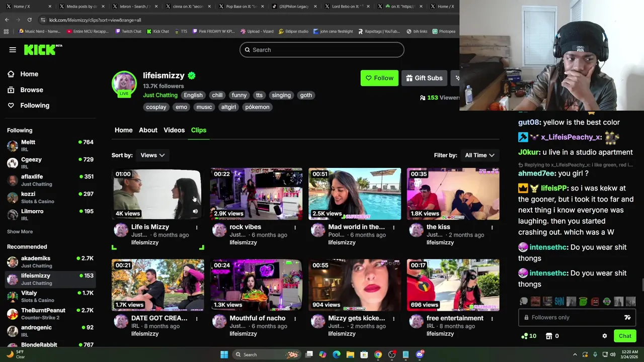
Task: Unmute the Life is Mizzy clip preview
Action: (195, 212)
